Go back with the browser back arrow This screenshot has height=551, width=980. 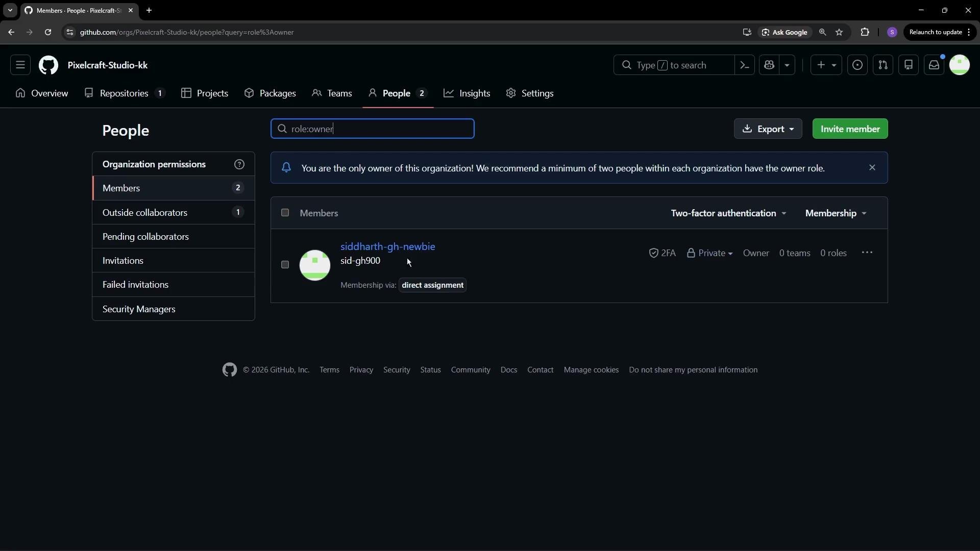click(11, 32)
